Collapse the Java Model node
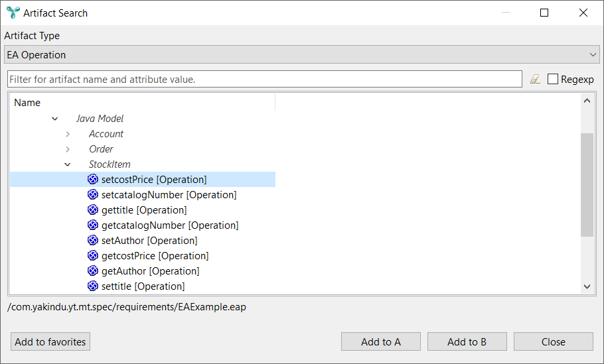Viewport: 604px width, 364px height. point(54,119)
